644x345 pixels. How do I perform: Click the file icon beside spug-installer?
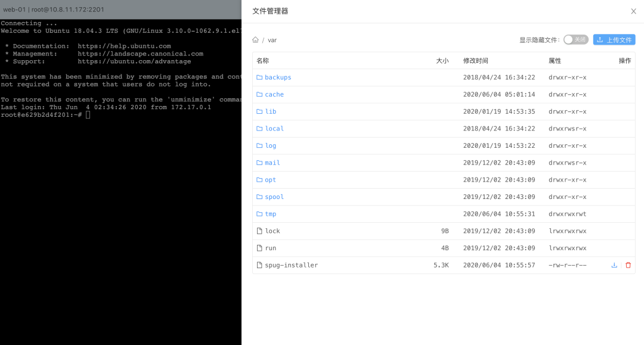point(260,265)
